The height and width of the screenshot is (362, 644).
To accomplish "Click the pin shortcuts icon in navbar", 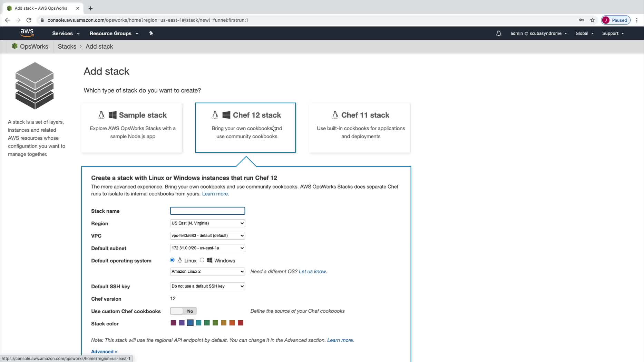I will [151, 33].
